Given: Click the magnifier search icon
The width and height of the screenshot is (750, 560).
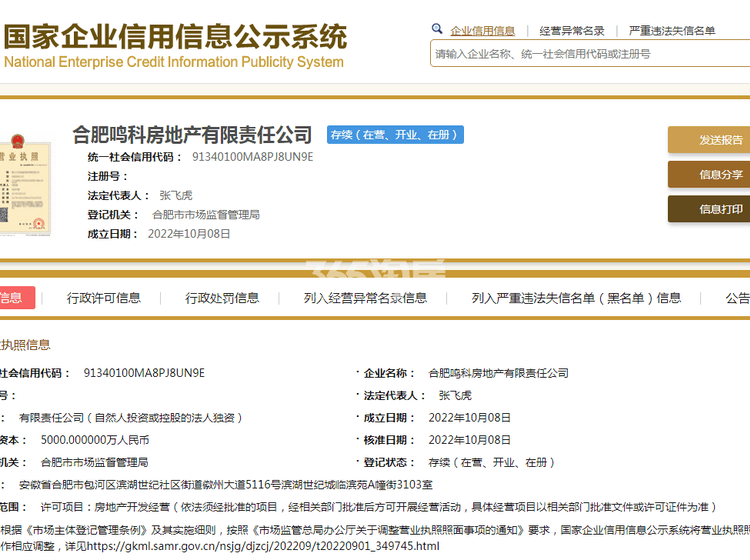Looking at the screenshot, I should click(x=437, y=30).
